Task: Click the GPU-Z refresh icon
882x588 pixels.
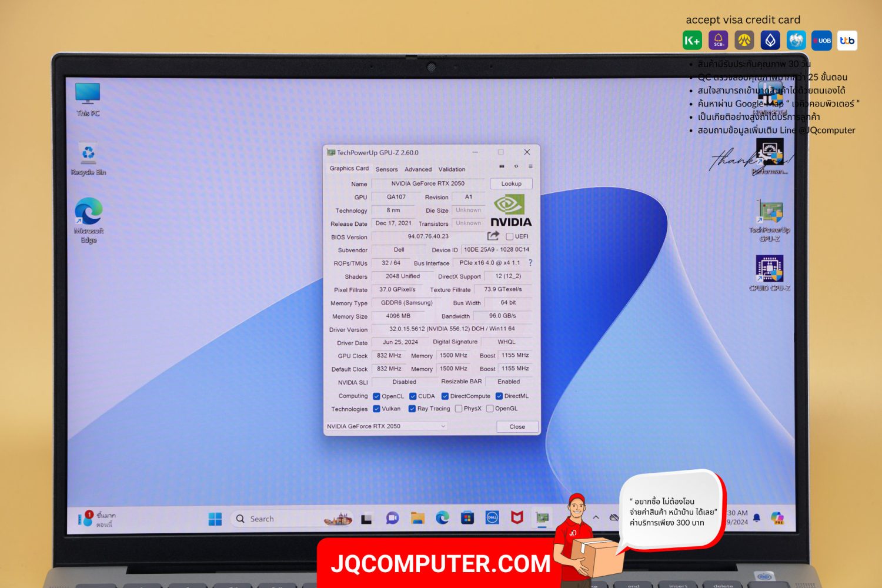Action: point(516,166)
